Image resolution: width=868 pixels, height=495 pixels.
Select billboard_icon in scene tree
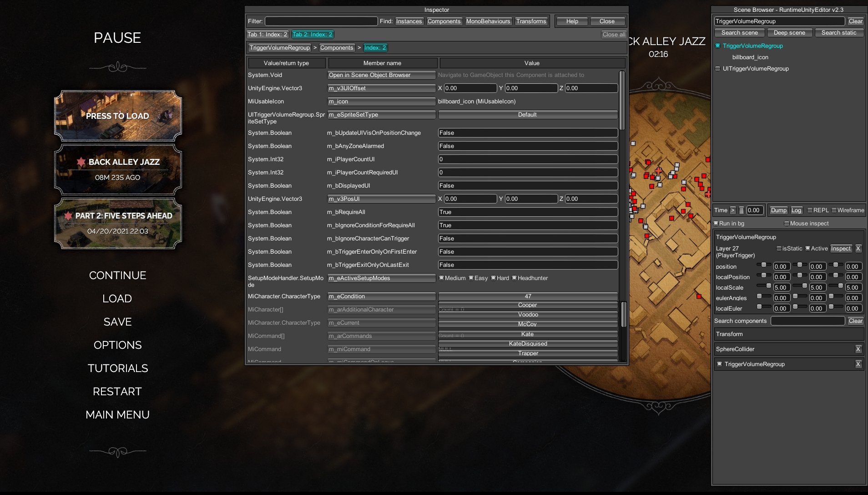tap(750, 57)
